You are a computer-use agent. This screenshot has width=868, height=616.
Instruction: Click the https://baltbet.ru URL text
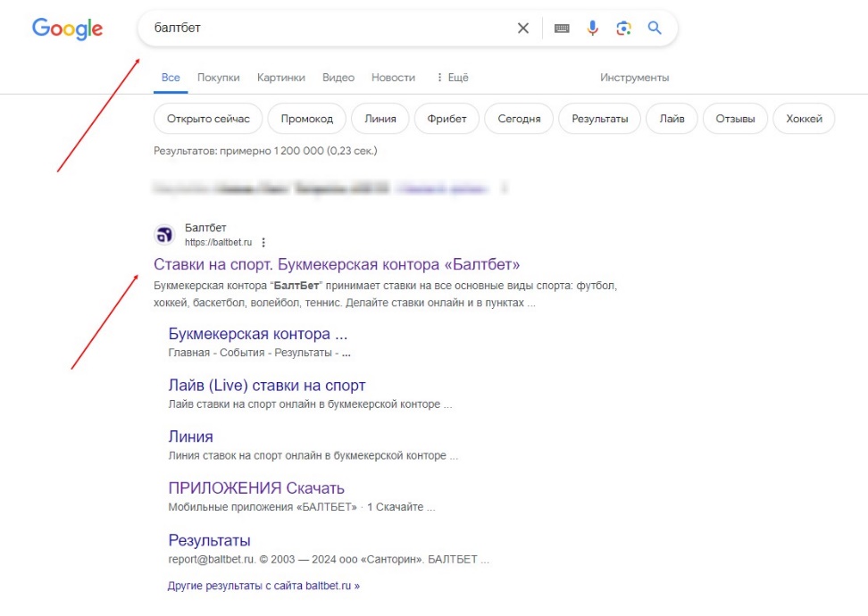[218, 243]
